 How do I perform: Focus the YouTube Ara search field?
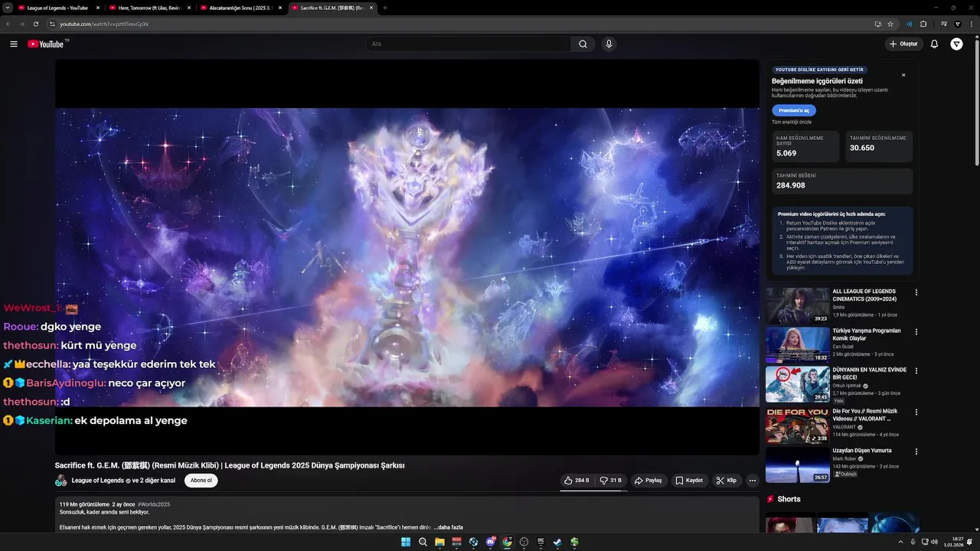tap(468, 44)
